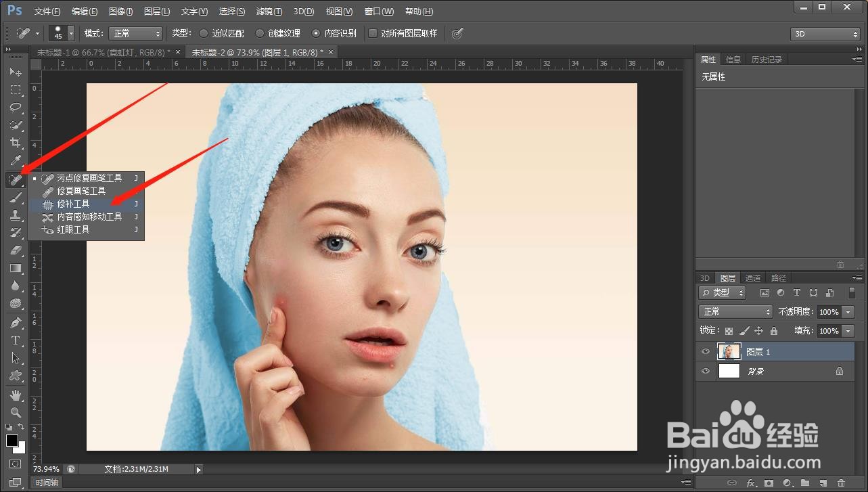This screenshot has width=868, height=492.
Task: Select the Clone Stamp tool
Action: click(16, 215)
